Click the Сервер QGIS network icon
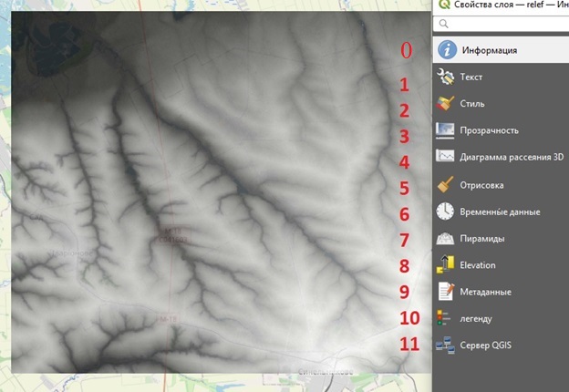The image size is (569, 392). (x=445, y=345)
